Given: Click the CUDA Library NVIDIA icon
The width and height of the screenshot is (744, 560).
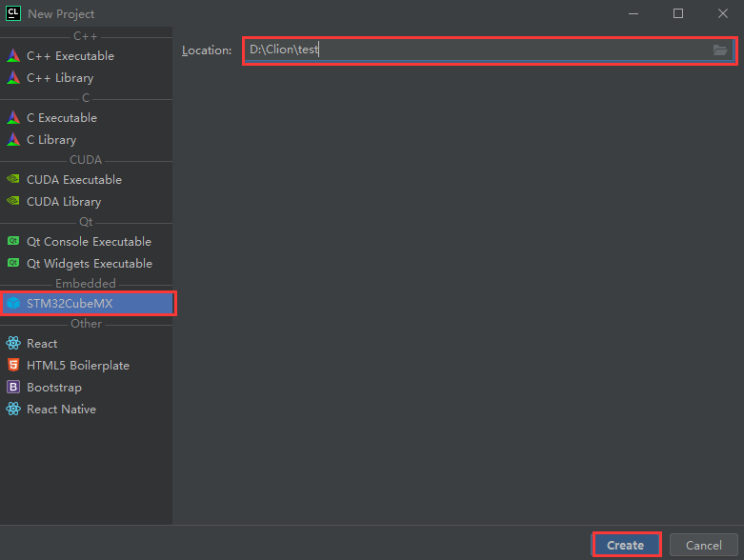Looking at the screenshot, I should pos(13,201).
